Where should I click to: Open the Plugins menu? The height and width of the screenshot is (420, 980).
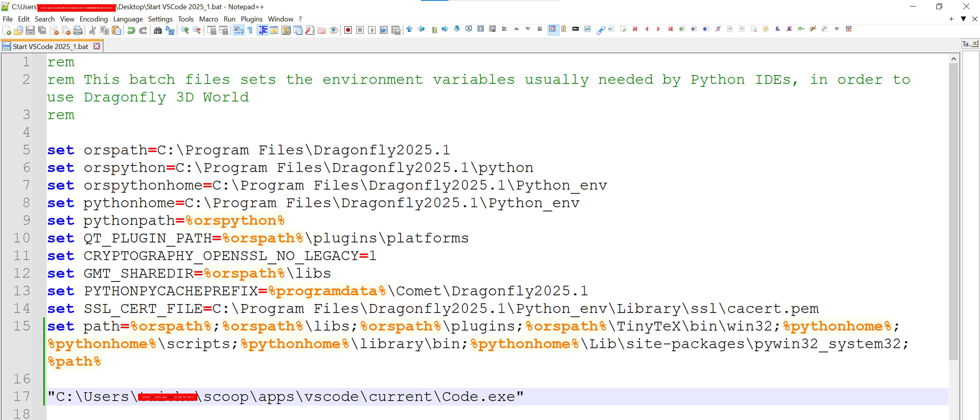(251, 19)
